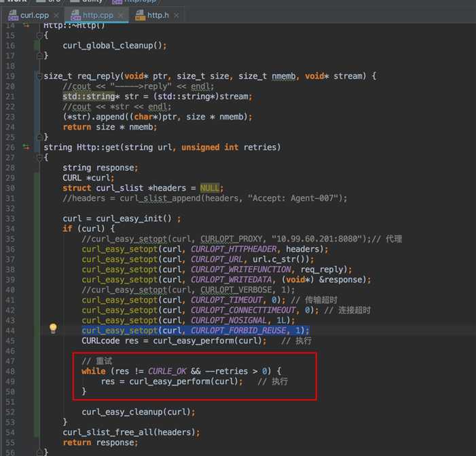Screen dimensions: 476x456
Task: Click the gutter navigation arrows on line 26
Action: pyautogui.click(x=26, y=147)
